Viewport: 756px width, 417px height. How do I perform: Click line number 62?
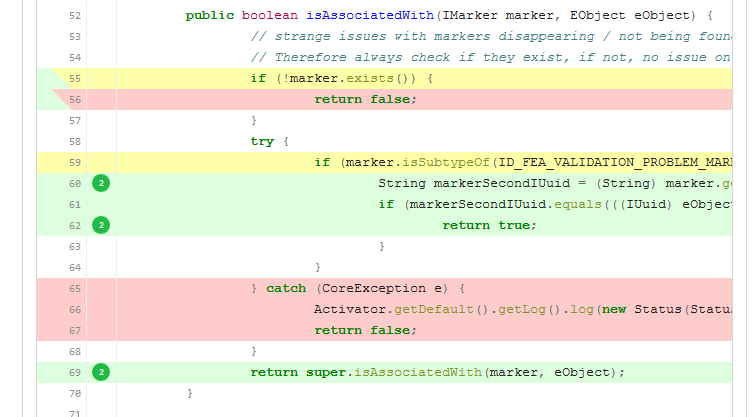coord(75,226)
